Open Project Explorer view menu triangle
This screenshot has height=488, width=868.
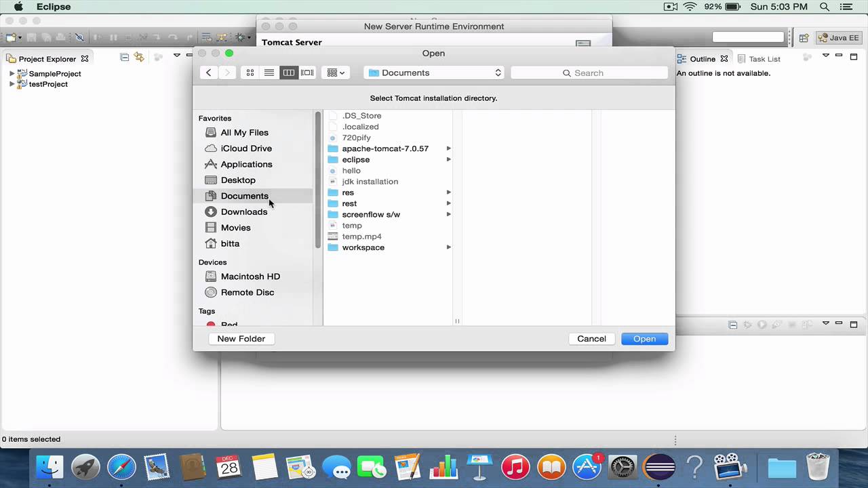[x=176, y=56]
